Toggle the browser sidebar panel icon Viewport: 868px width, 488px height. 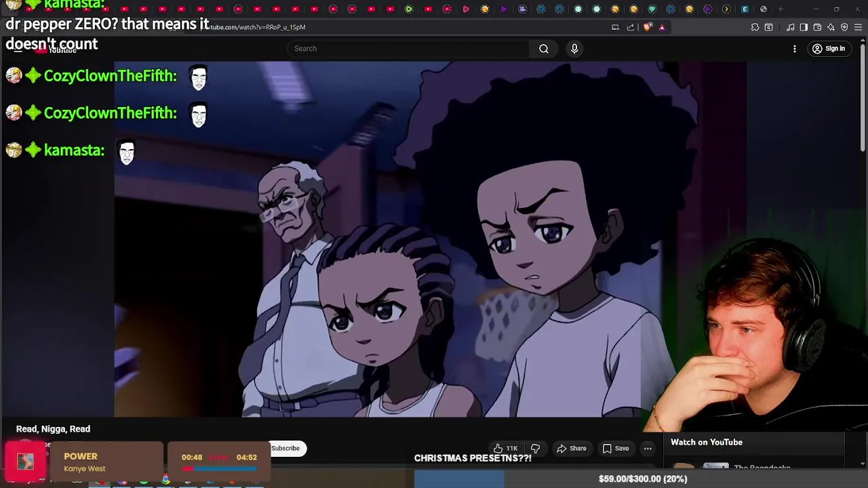(804, 27)
